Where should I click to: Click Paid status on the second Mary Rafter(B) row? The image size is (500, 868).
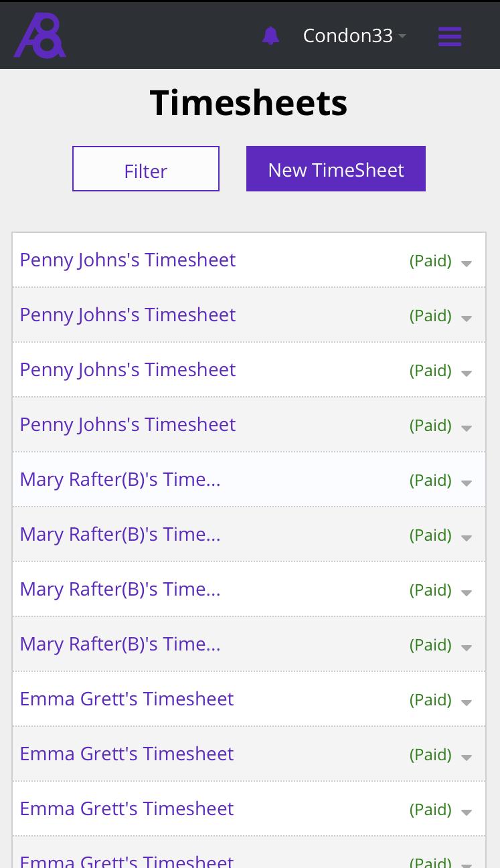430,535
